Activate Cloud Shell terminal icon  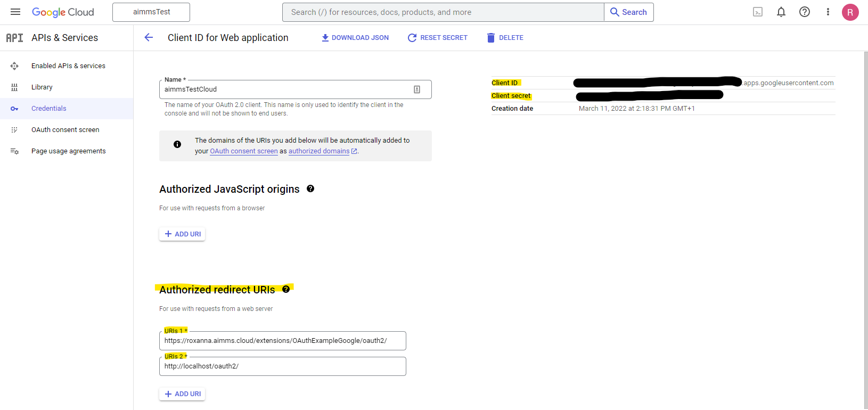(758, 12)
